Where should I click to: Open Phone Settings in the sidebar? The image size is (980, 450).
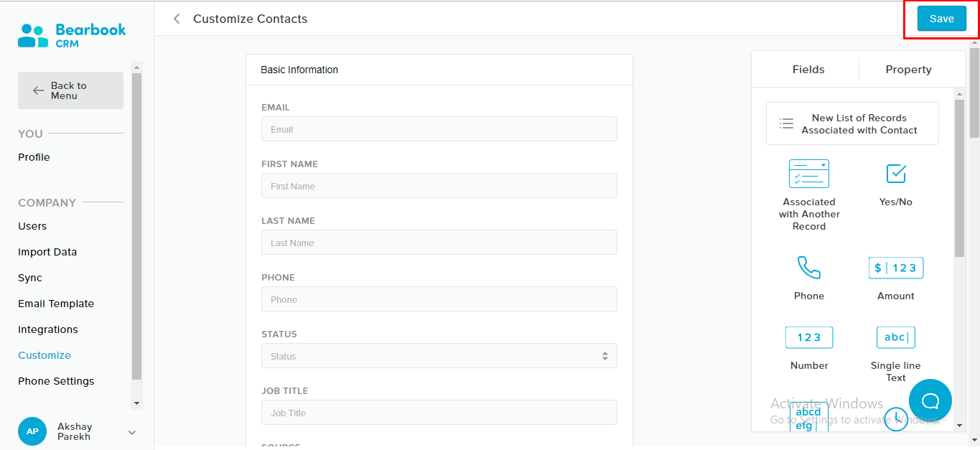pos(56,381)
